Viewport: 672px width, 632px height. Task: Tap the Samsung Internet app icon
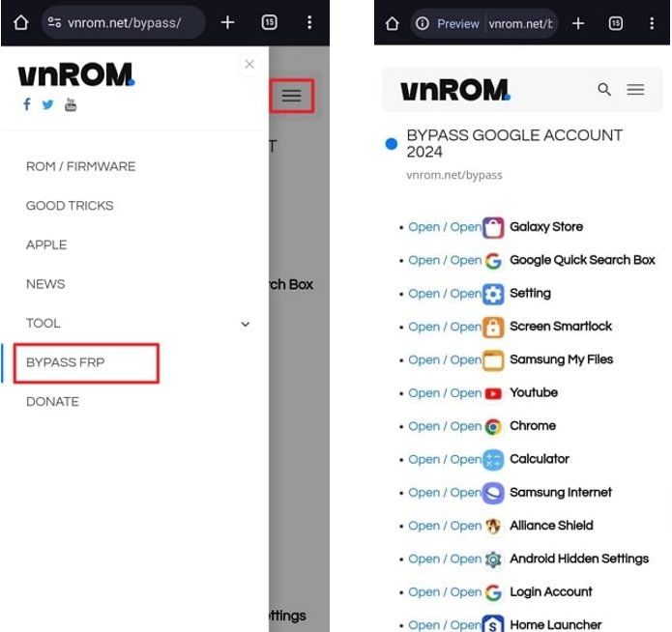pyautogui.click(x=493, y=493)
